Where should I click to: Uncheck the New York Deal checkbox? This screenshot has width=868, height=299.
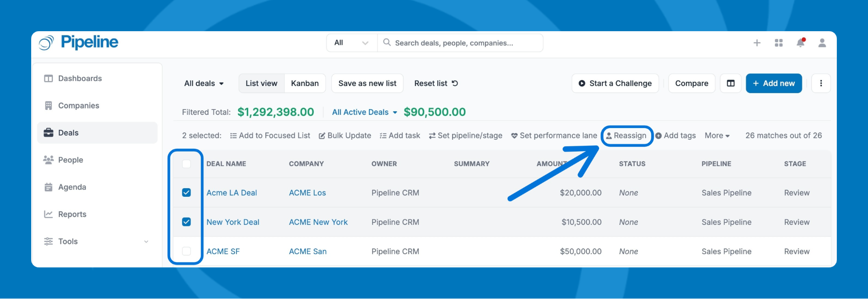[186, 222]
